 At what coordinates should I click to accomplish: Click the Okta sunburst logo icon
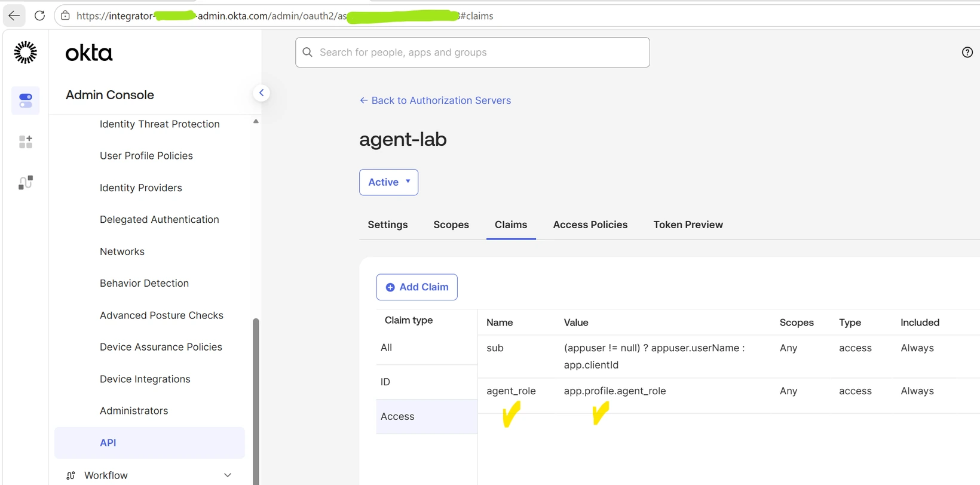point(25,53)
